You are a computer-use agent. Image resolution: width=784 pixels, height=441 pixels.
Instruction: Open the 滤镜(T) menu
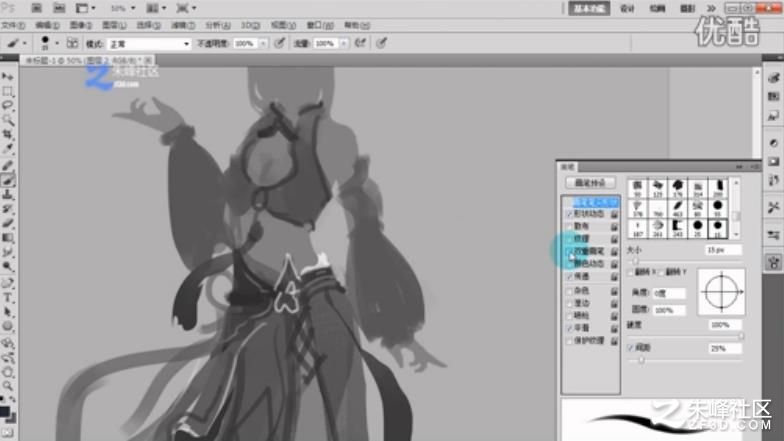pos(182,25)
